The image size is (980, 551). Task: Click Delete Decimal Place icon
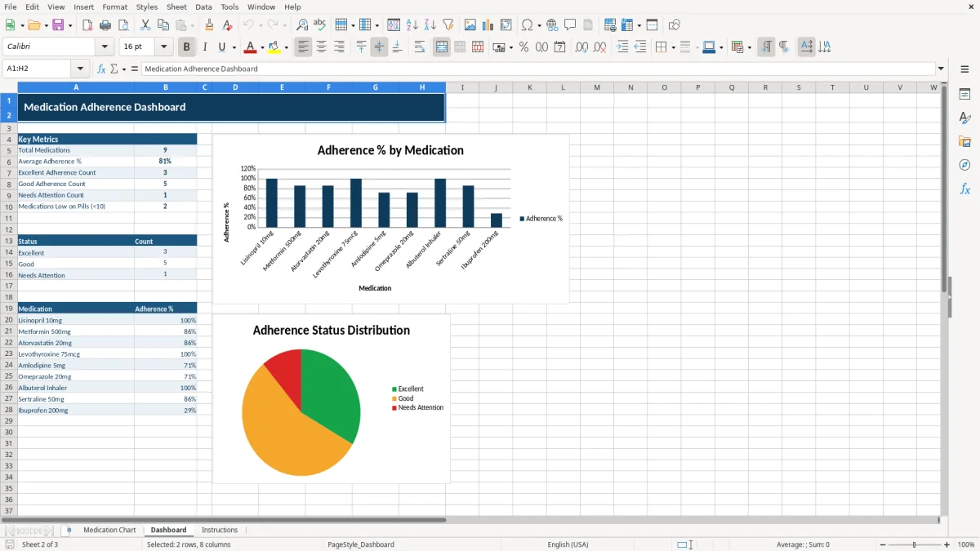coord(600,47)
